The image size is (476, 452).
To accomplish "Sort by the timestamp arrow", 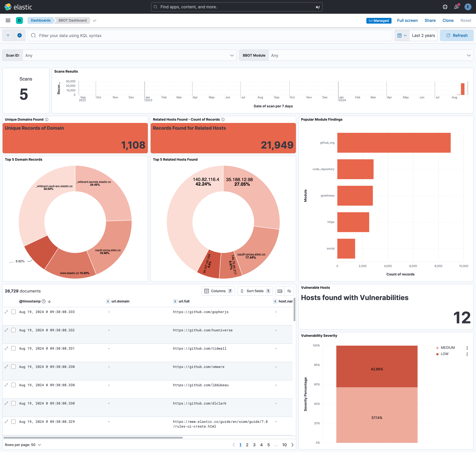I will [x=49, y=301].
